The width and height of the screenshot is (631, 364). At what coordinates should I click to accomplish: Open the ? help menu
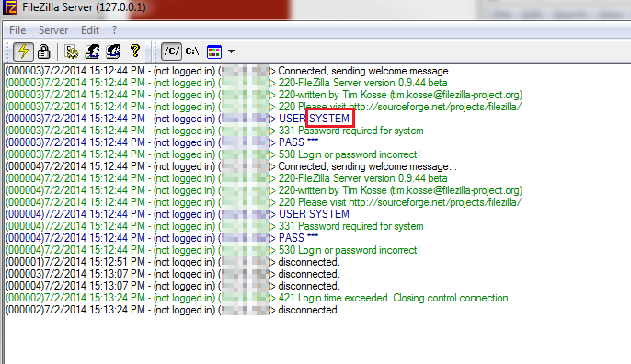[x=115, y=30]
